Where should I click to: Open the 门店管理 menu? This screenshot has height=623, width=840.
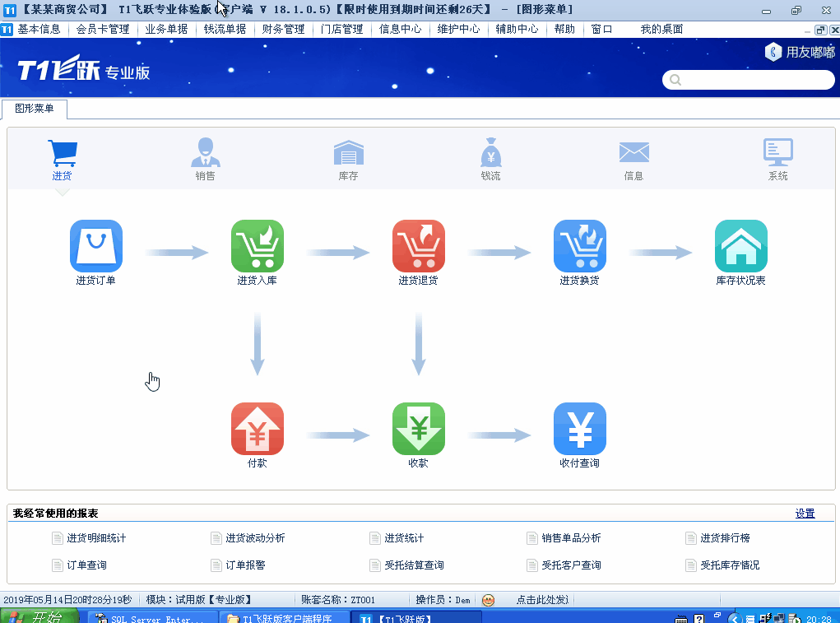341,29
